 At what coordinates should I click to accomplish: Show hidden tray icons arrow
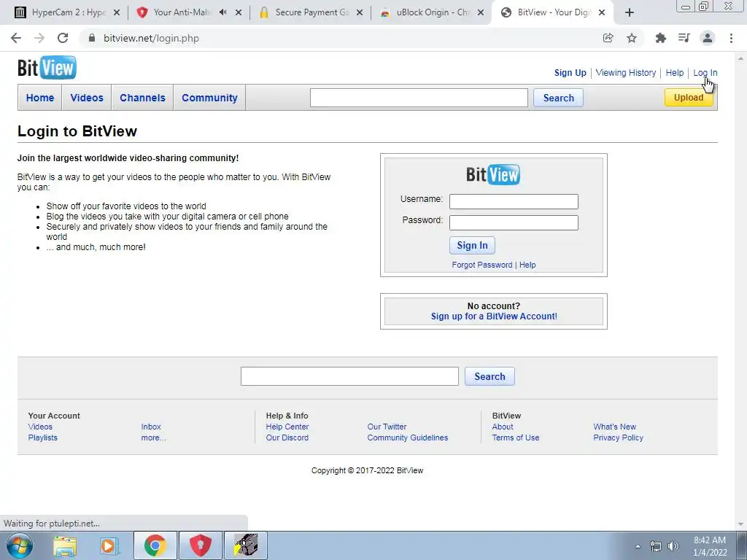coord(638,546)
